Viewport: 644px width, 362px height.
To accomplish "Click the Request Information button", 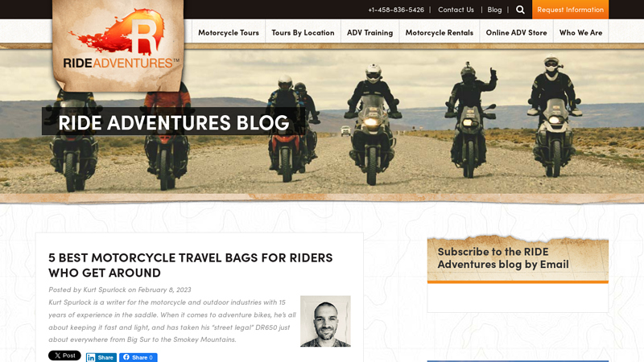I will [570, 10].
